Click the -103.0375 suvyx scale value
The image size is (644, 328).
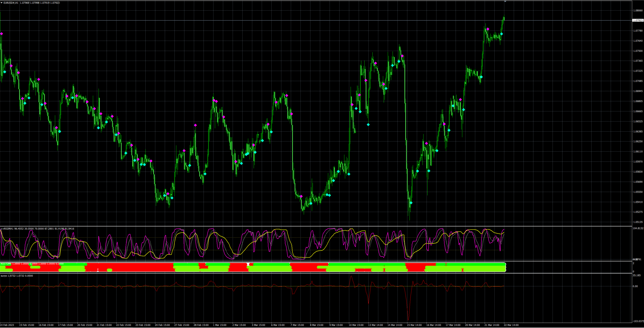pyautogui.click(x=638, y=321)
